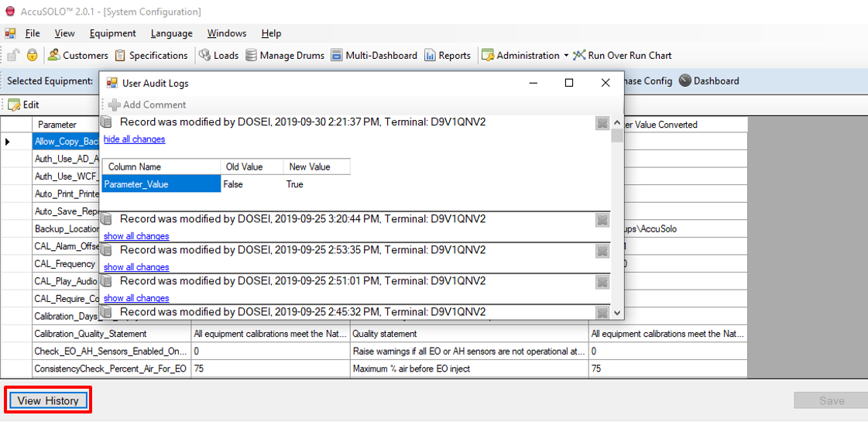This screenshot has width=868, height=422.
Task: Expand changes for the 3:20:44 PM record
Action: (x=136, y=236)
